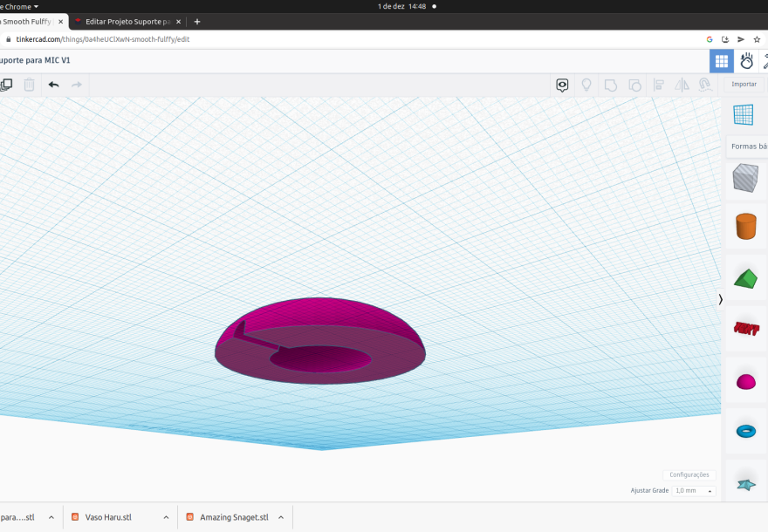Click the lightbulb Show All icon
768x532 pixels.
coord(586,85)
